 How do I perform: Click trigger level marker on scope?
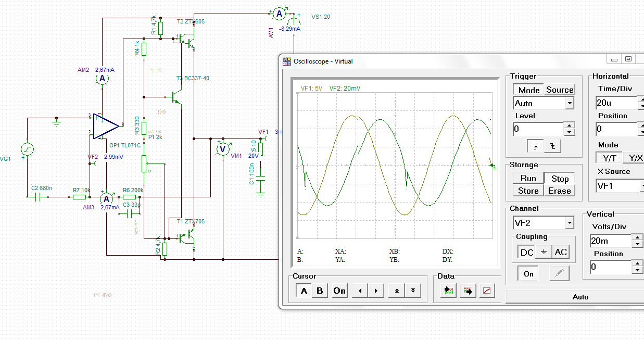493,166
